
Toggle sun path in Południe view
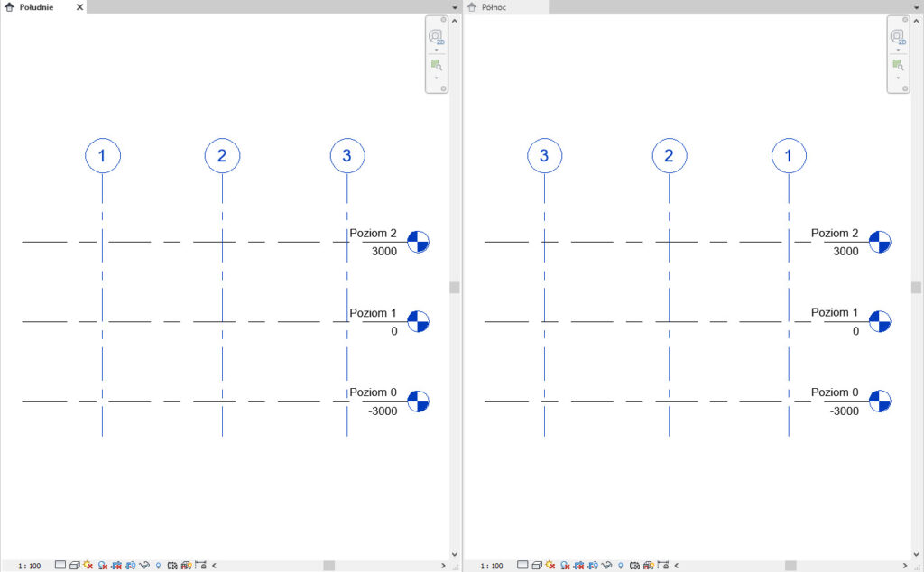pyautogui.click(x=88, y=566)
